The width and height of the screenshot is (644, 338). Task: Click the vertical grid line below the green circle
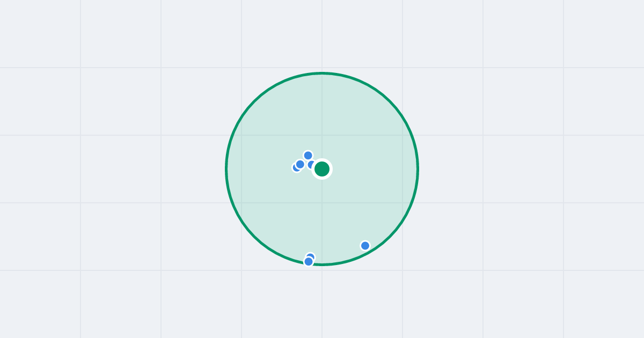322,302
